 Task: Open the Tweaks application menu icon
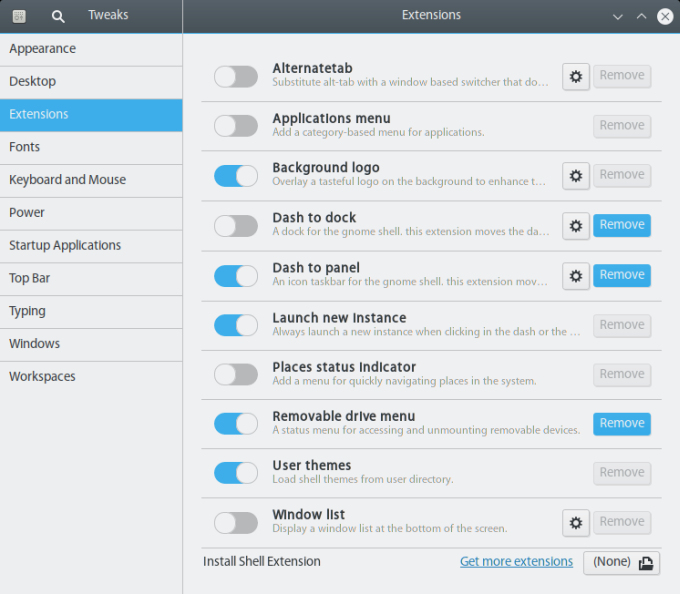[x=19, y=16]
